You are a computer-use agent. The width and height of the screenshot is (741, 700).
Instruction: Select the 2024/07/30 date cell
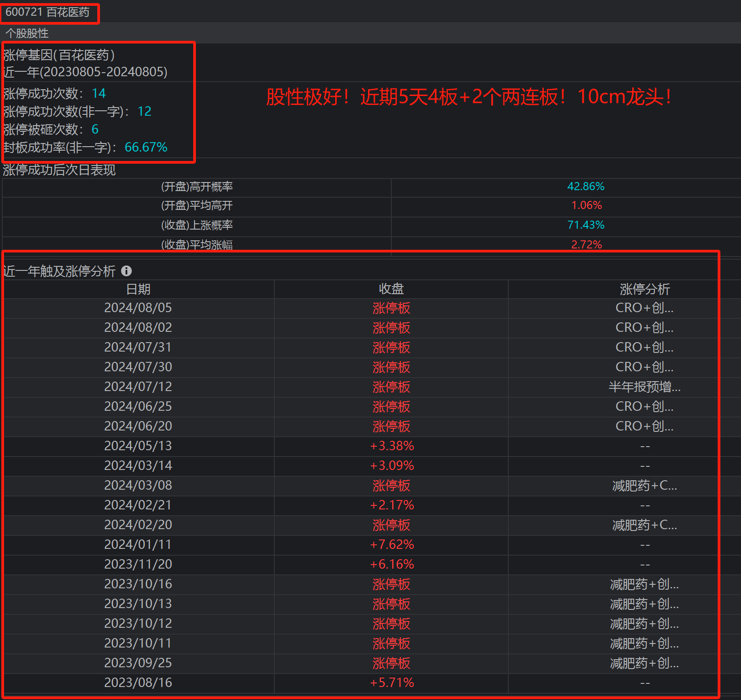(x=138, y=367)
